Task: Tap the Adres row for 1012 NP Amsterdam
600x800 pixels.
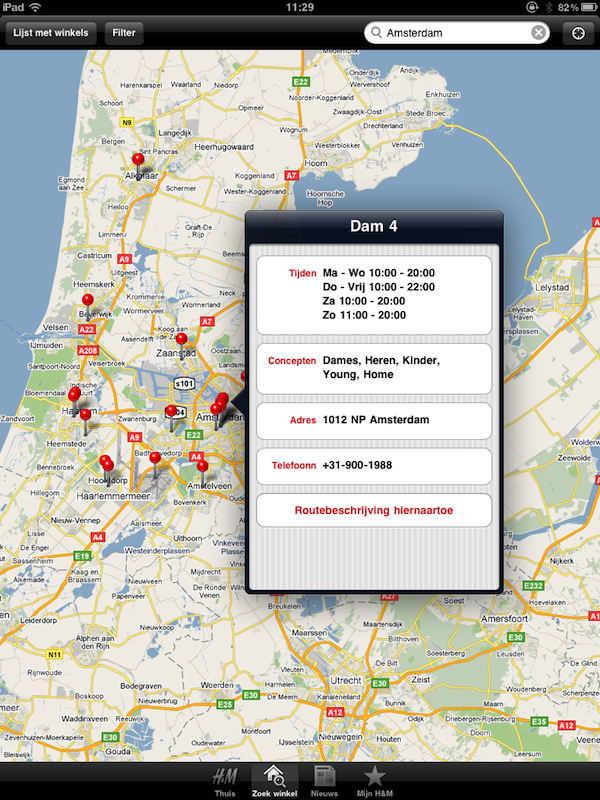Action: coord(374,420)
